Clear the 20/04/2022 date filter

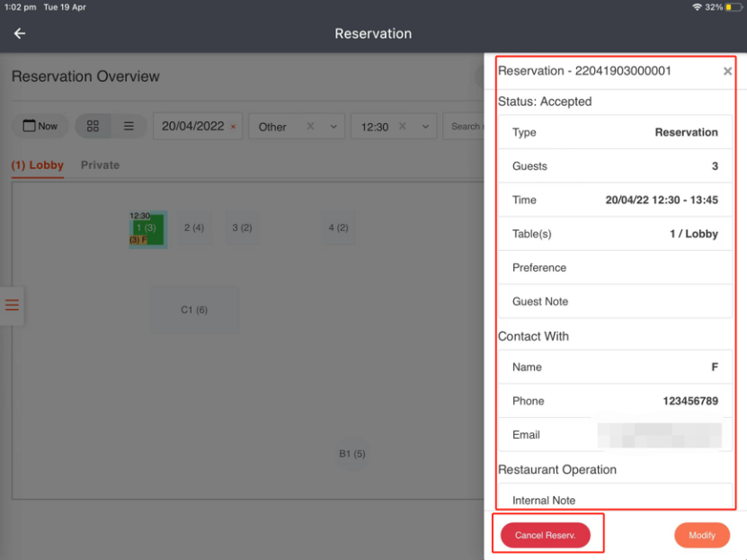pyautogui.click(x=234, y=127)
